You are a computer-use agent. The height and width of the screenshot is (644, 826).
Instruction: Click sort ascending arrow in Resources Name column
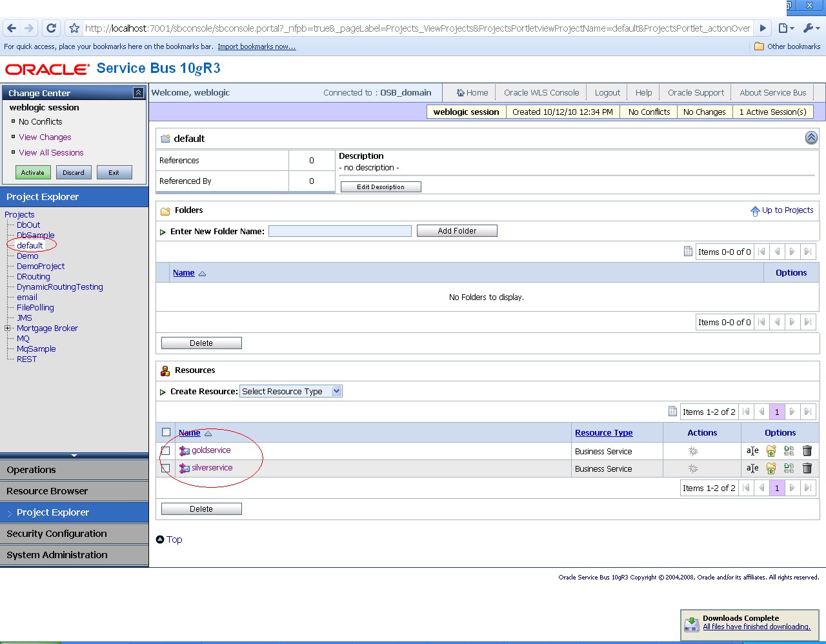click(x=208, y=434)
